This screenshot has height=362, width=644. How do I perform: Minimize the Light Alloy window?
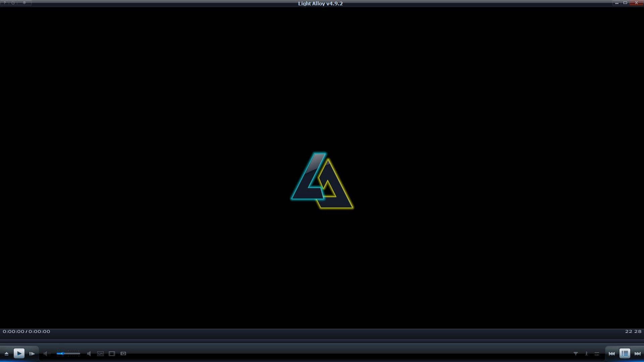[x=616, y=3]
